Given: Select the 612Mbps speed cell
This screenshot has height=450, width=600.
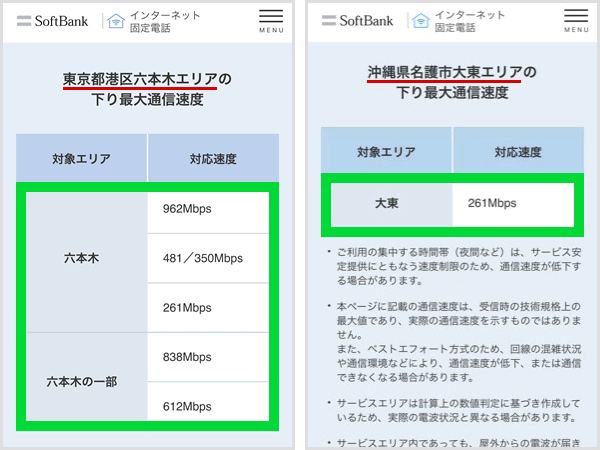Looking at the screenshot, I should 208,404.
